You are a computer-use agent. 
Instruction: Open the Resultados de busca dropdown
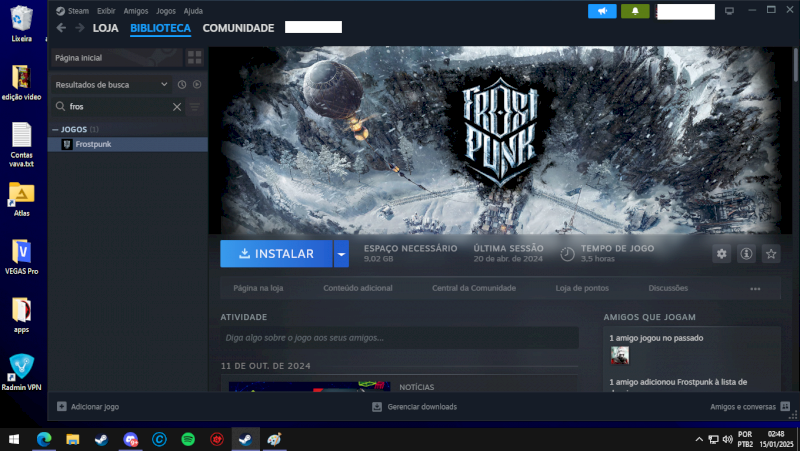[110, 85]
